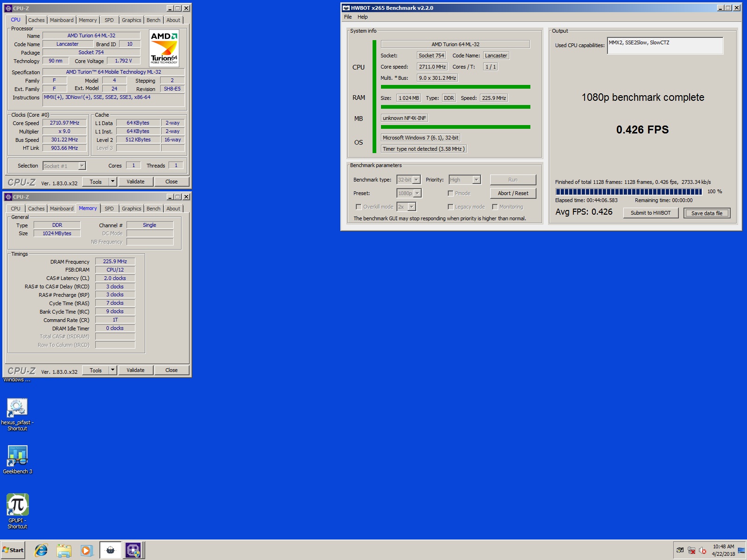This screenshot has width=747, height=560.
Task: Switch to HWBOT x265 taskbar button
Action: coord(110,550)
